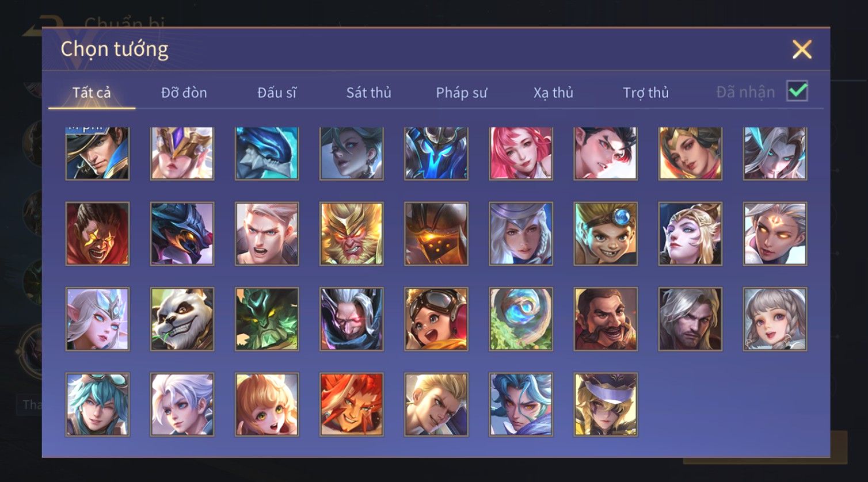Close the Chọn tướng dialog

tap(802, 49)
